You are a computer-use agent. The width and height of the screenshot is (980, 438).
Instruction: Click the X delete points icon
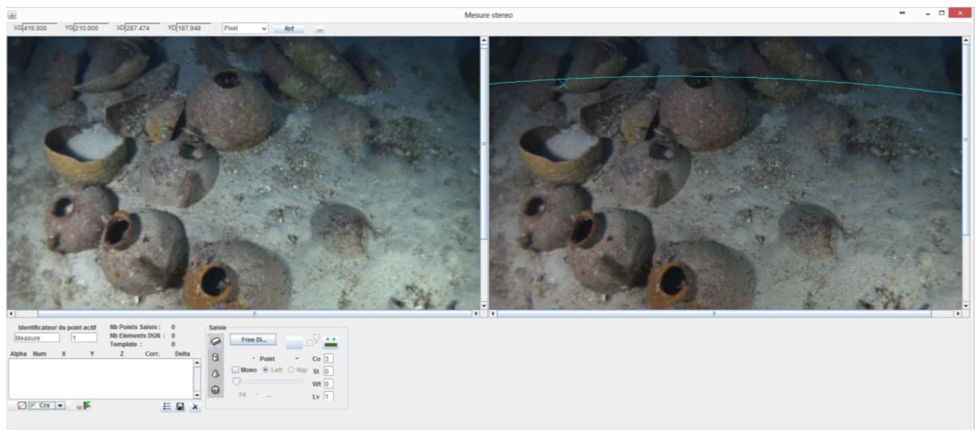pos(195,407)
